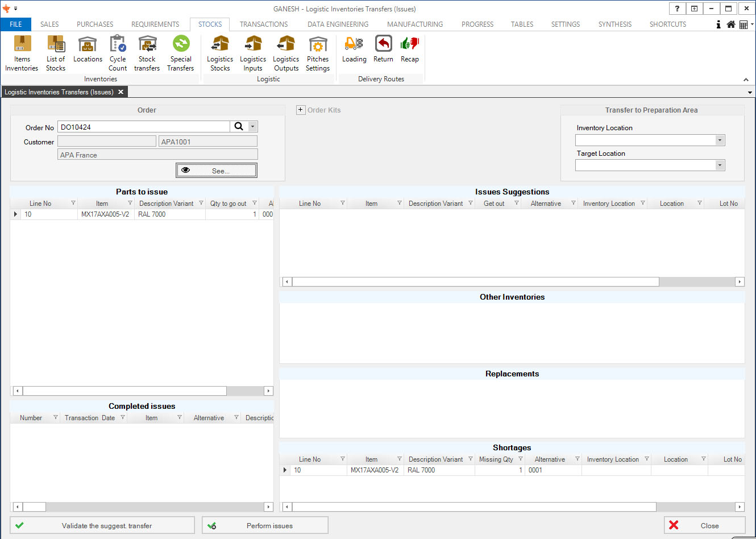Switch to the MANUFACTURING ribbon tab

414,24
